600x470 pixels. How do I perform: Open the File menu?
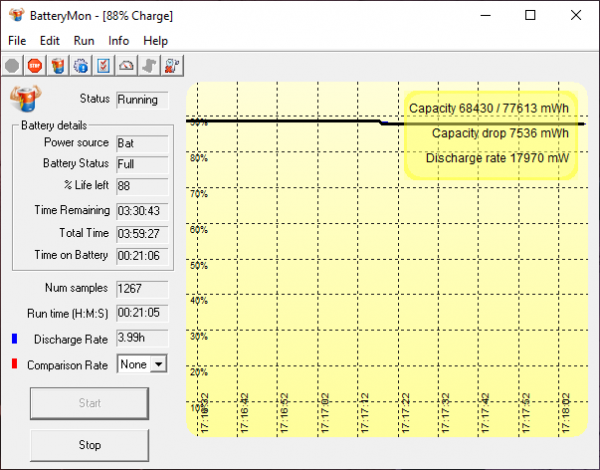tap(17, 41)
